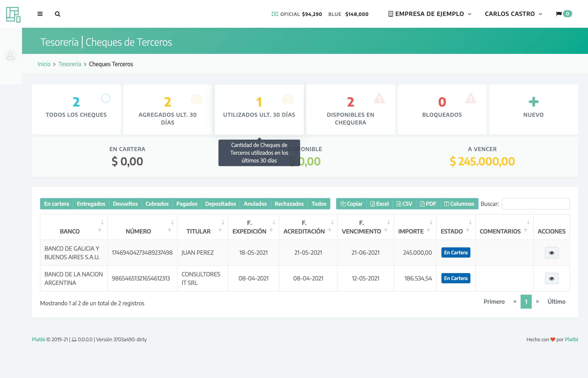Sort table by ESTADO column
The height and width of the screenshot is (378, 588).
tap(456, 227)
